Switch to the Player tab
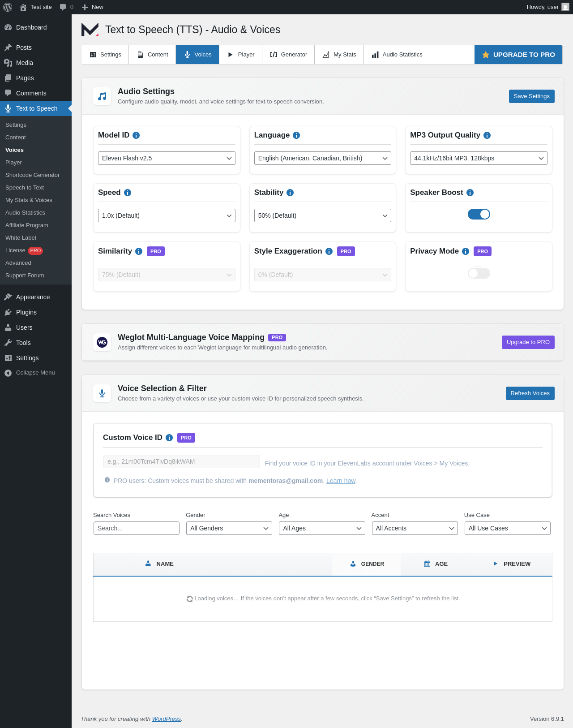This screenshot has width=573, height=728. tap(241, 55)
